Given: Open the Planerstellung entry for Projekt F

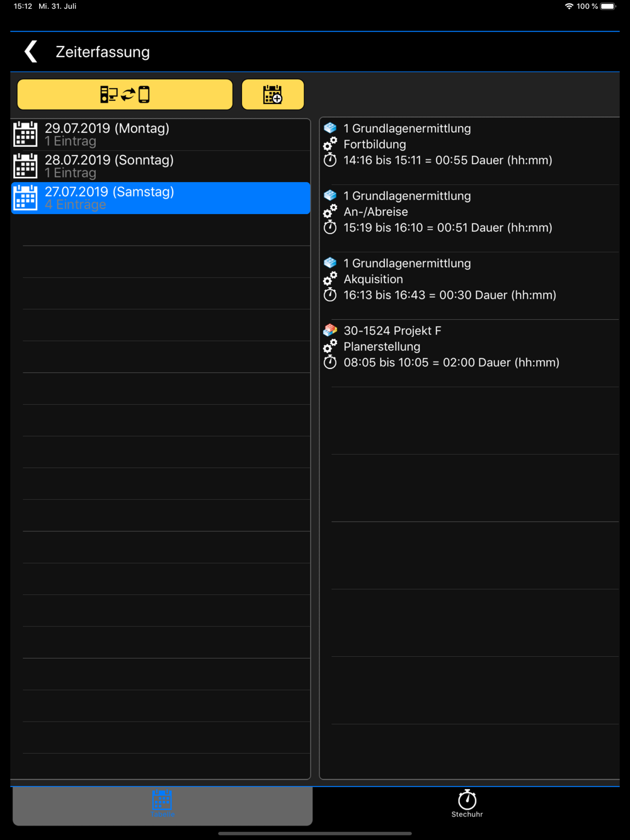Looking at the screenshot, I should (x=469, y=353).
